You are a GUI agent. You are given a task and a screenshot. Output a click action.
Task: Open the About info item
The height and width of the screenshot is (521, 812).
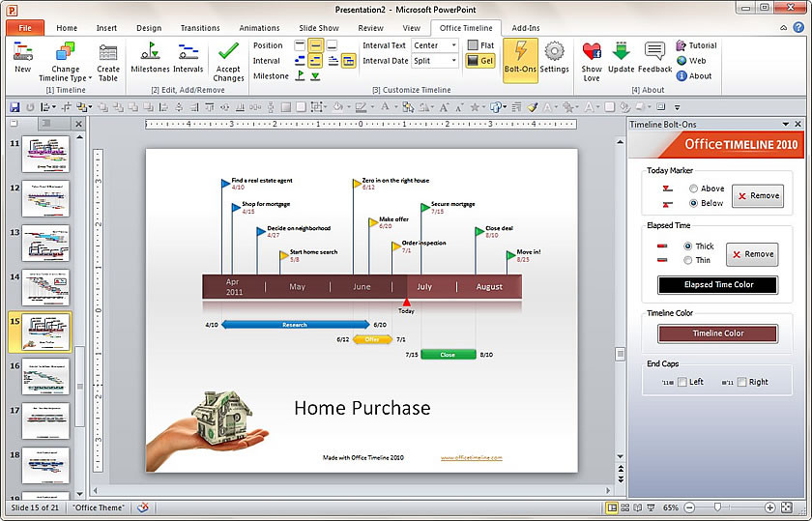coord(694,75)
